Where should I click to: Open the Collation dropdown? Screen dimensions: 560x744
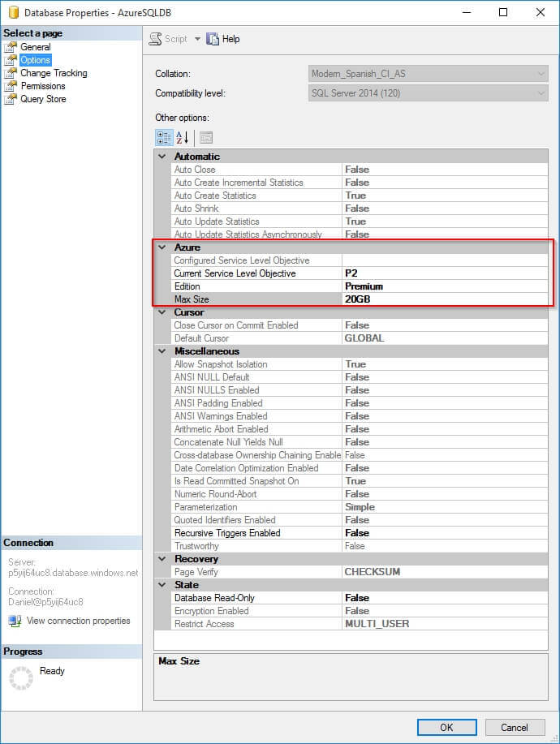pyautogui.click(x=428, y=74)
